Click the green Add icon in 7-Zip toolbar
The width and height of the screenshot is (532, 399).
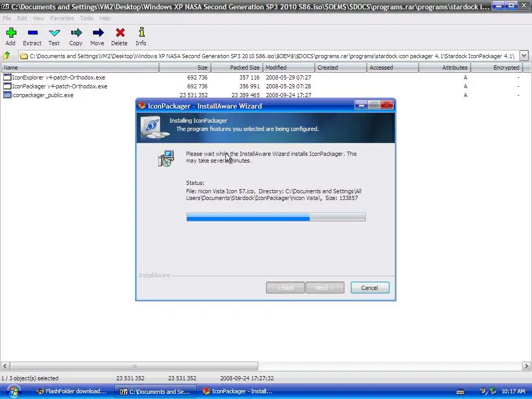11,33
